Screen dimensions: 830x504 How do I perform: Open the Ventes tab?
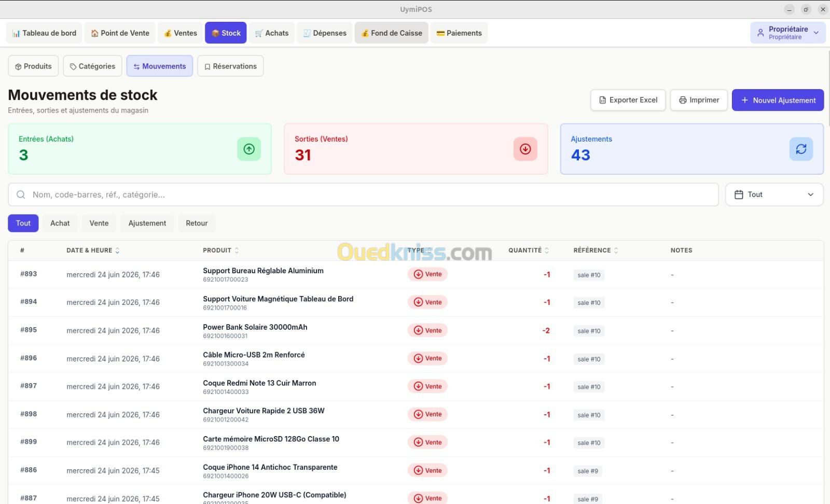click(x=180, y=33)
